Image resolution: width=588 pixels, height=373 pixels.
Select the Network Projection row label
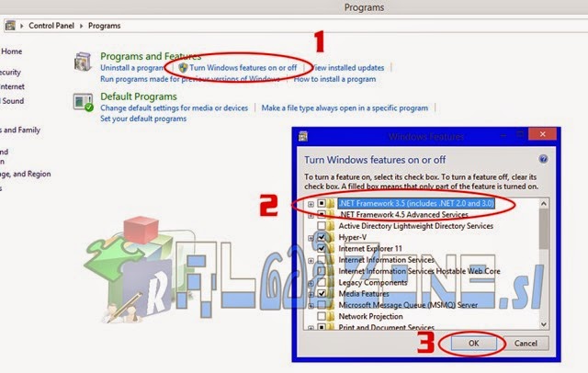(x=370, y=316)
